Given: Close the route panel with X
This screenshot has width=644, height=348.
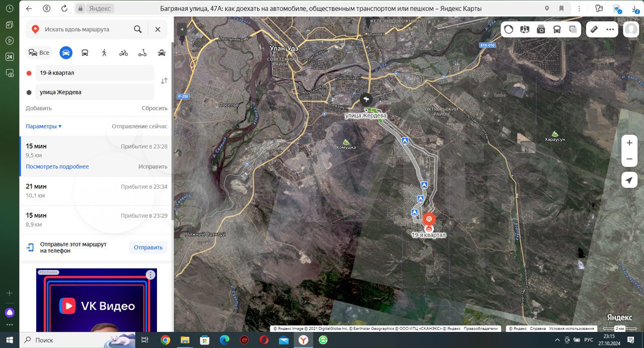Looking at the screenshot, I should [x=157, y=29].
